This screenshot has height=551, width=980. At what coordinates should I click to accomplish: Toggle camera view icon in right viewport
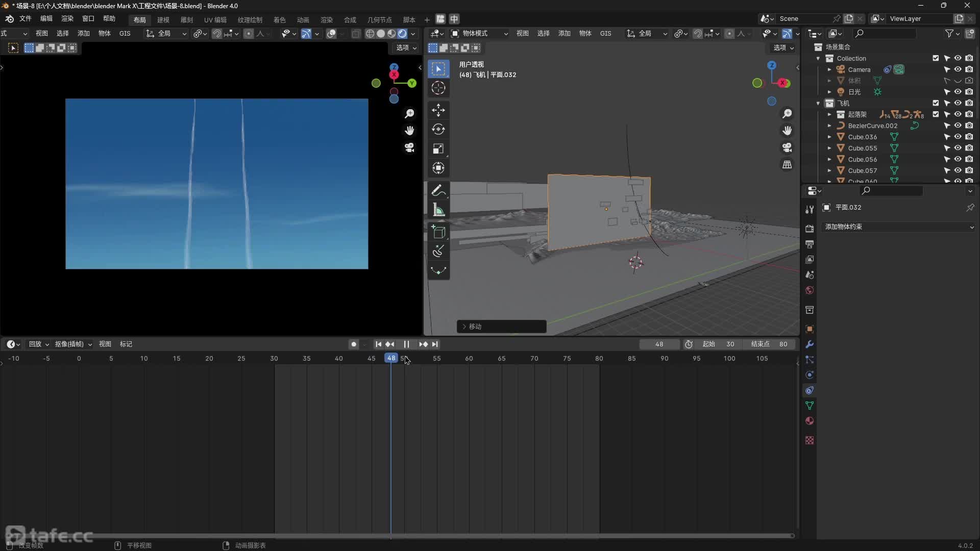pyautogui.click(x=787, y=148)
